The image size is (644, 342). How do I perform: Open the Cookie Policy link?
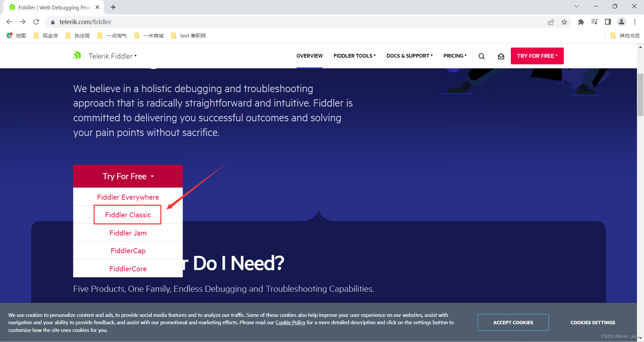pyautogui.click(x=290, y=323)
